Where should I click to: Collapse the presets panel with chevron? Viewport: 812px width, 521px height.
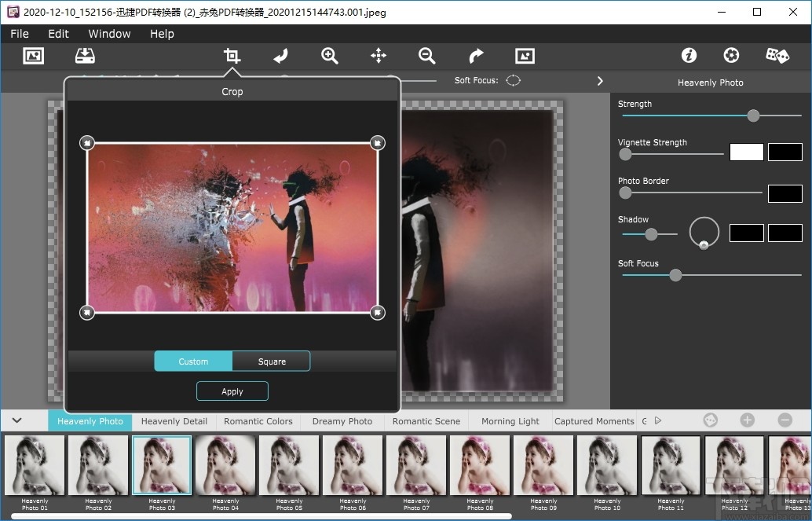point(16,421)
